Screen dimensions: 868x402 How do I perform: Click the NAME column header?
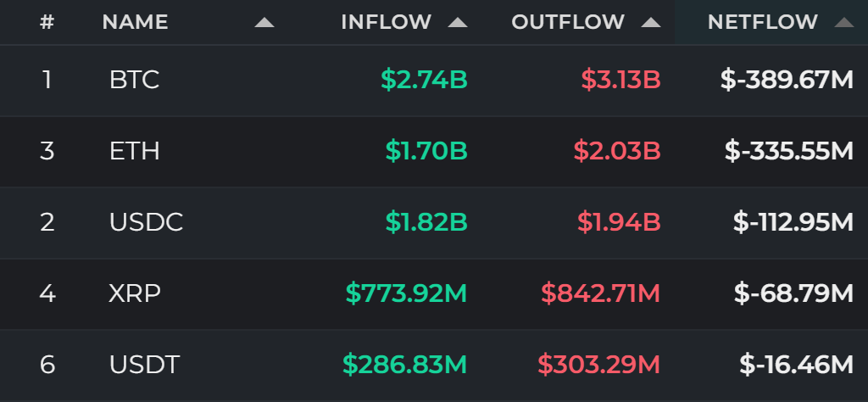(x=135, y=22)
